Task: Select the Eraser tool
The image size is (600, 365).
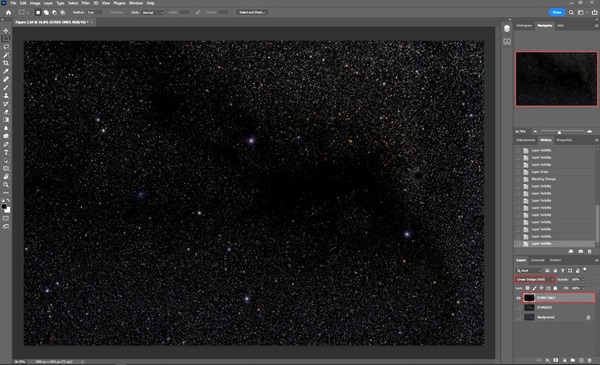Action: coord(6,112)
